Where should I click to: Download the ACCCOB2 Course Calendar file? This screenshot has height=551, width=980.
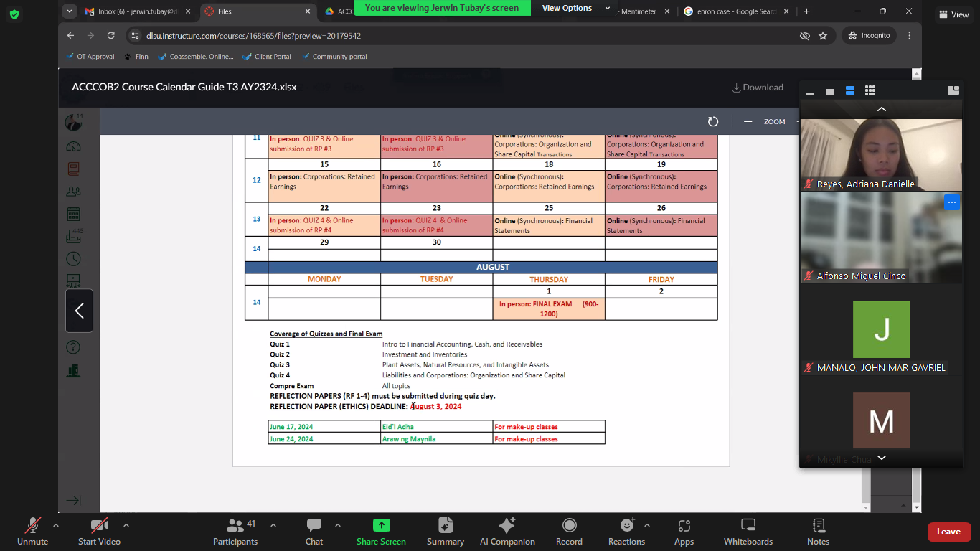757,88
